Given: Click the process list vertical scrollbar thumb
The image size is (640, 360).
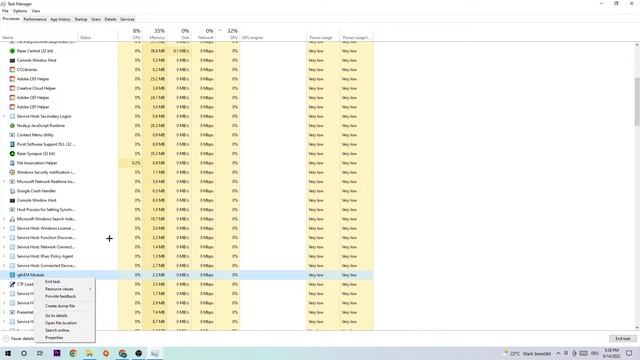Looking at the screenshot, I should coord(637,101).
